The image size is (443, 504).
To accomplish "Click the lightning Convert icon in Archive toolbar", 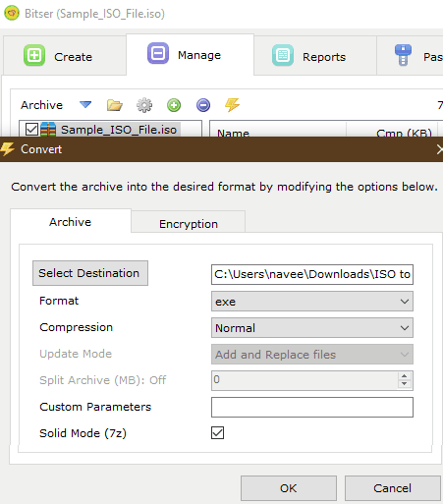I will (x=232, y=105).
